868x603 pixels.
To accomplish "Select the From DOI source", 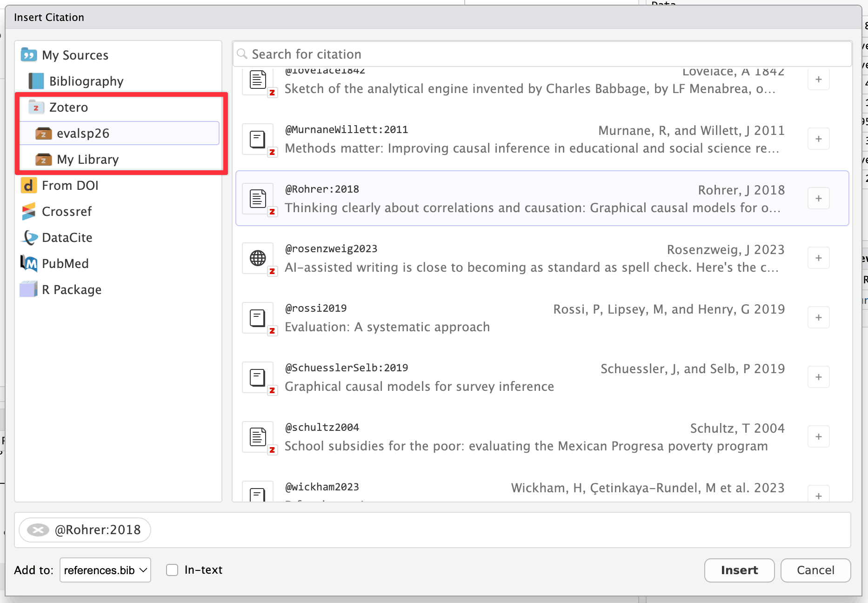I will (x=70, y=186).
